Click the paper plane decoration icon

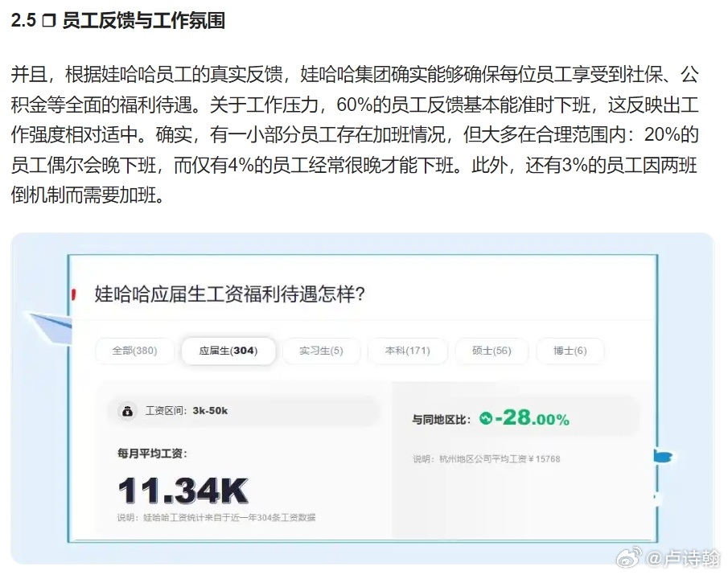click(50, 327)
